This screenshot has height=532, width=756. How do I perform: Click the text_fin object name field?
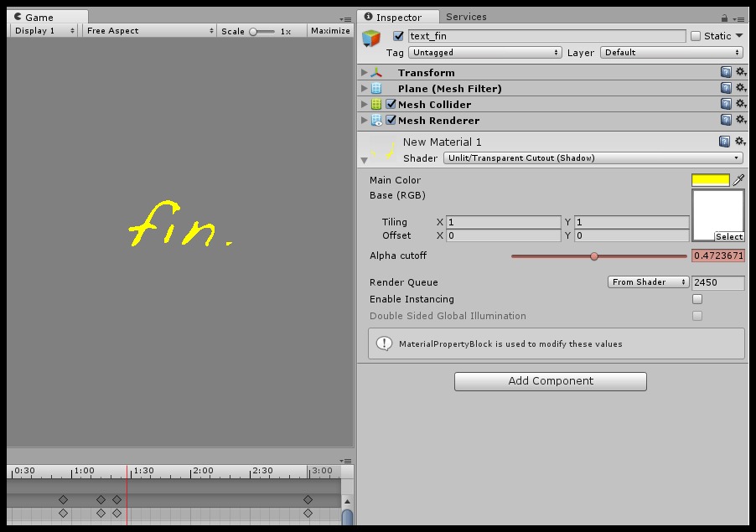[x=546, y=36]
